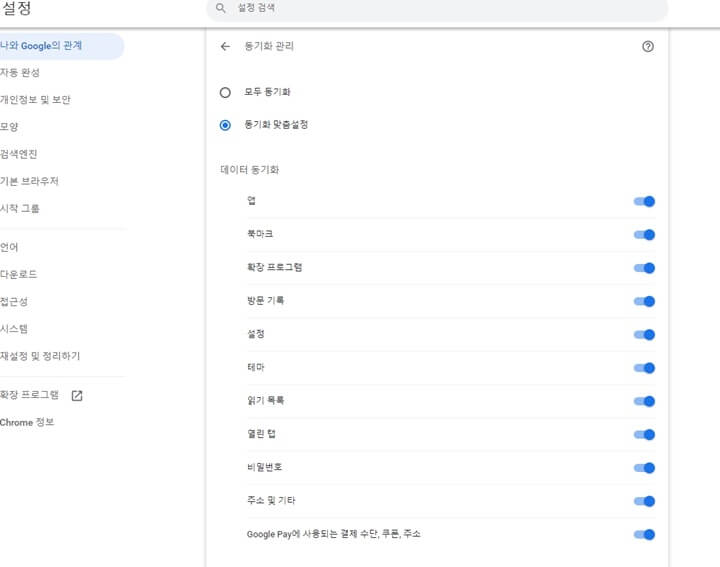This screenshot has width=720, height=567.
Task: Open 자동 완성 settings section
Action: [x=20, y=73]
